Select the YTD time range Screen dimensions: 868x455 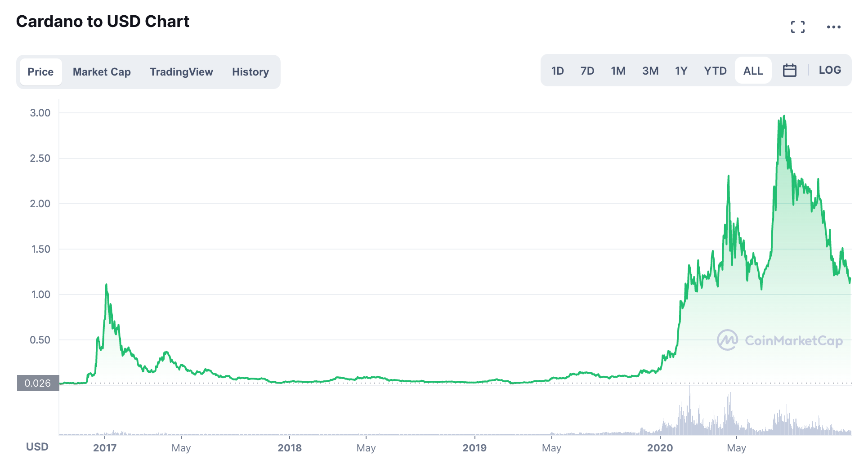click(716, 71)
